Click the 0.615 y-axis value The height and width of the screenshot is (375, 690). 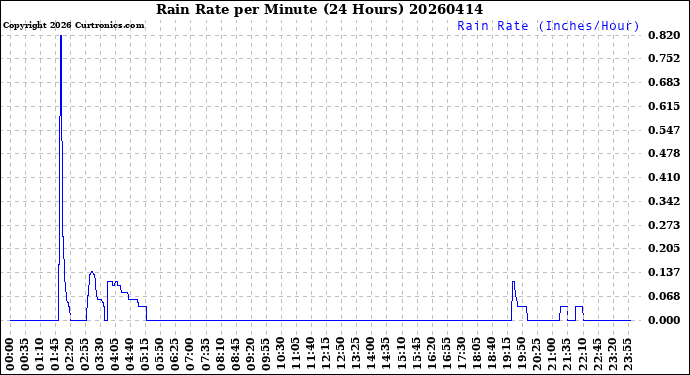(664, 106)
